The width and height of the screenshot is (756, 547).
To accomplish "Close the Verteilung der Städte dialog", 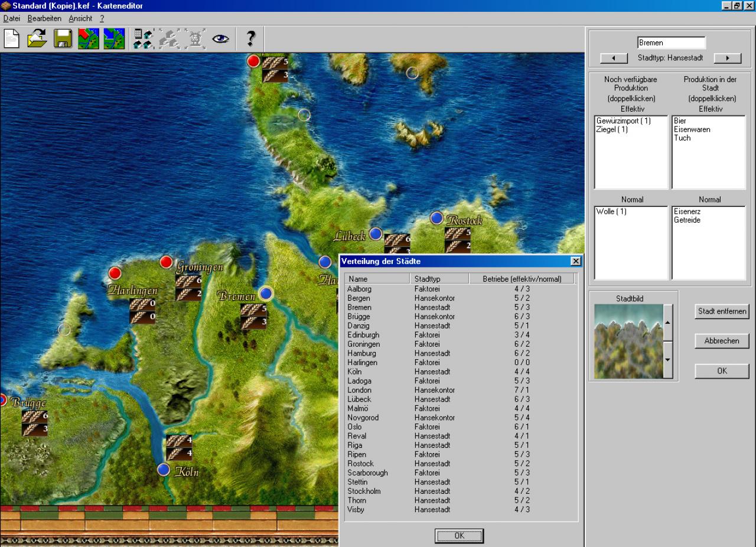I will click(576, 261).
